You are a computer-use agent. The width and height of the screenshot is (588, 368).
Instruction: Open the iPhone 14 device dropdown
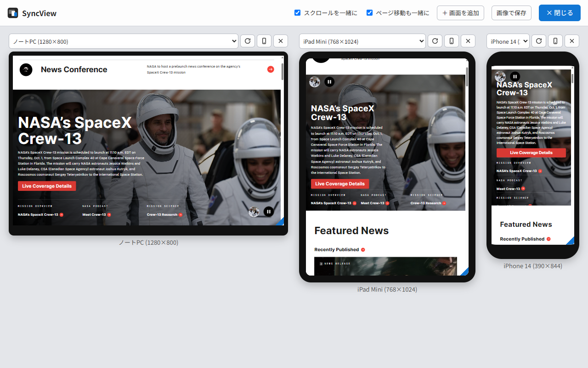[508, 41]
